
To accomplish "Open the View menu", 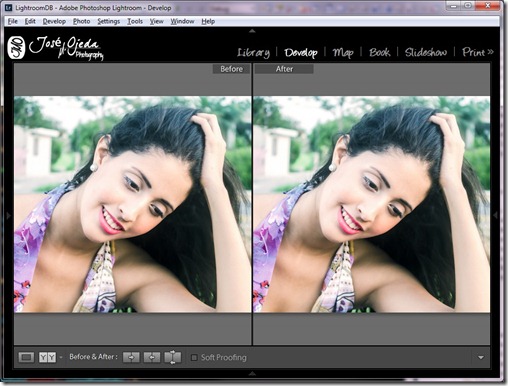I will 157,21.
